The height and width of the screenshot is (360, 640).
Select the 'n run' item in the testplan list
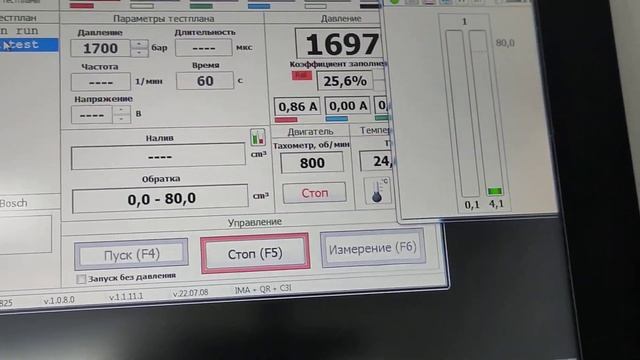pyautogui.click(x=20, y=31)
